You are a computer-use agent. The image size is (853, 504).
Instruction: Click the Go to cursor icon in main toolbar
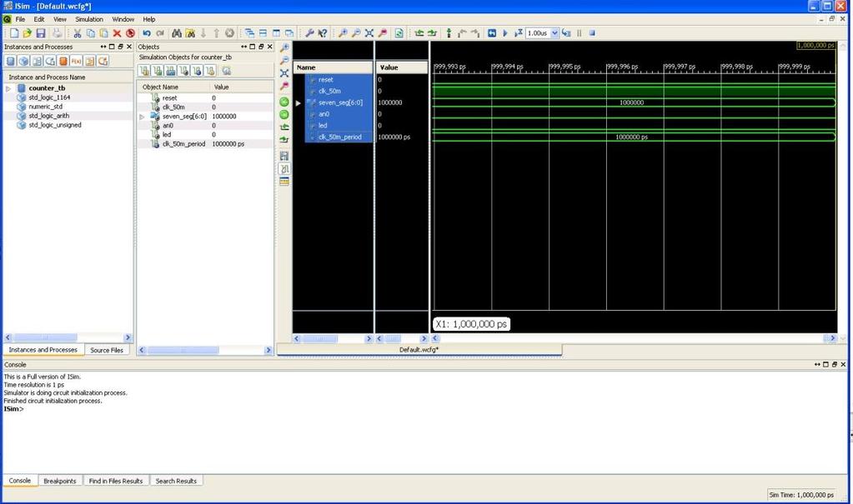[x=383, y=33]
